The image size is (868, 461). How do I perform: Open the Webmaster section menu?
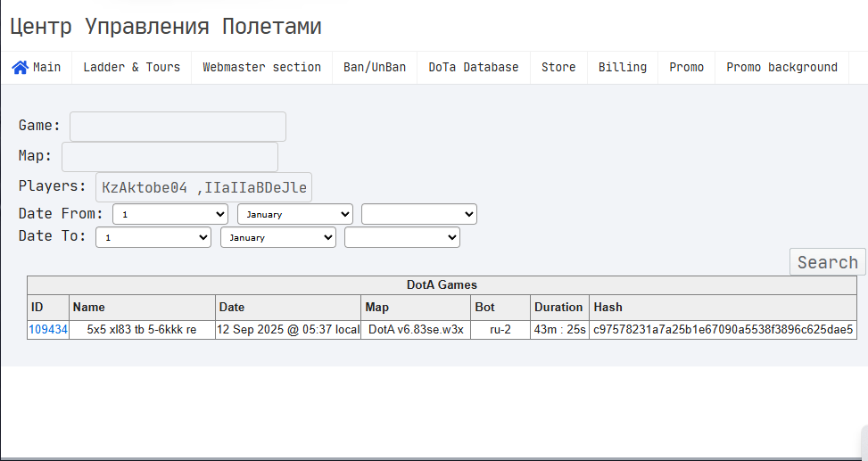(262, 68)
